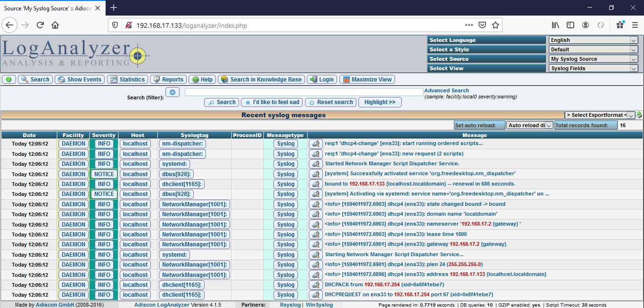Open the page actions three-dot menu
644x308 pixels.
(469, 25)
